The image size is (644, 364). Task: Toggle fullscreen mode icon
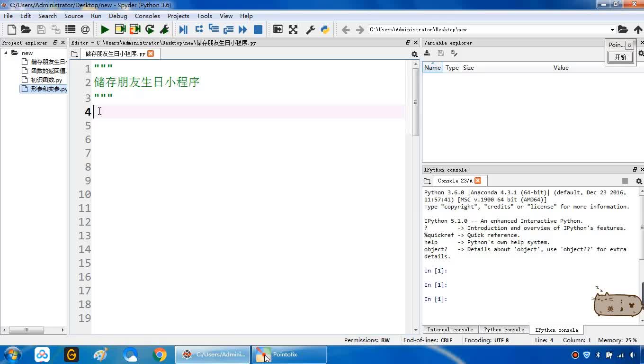pos(293,29)
